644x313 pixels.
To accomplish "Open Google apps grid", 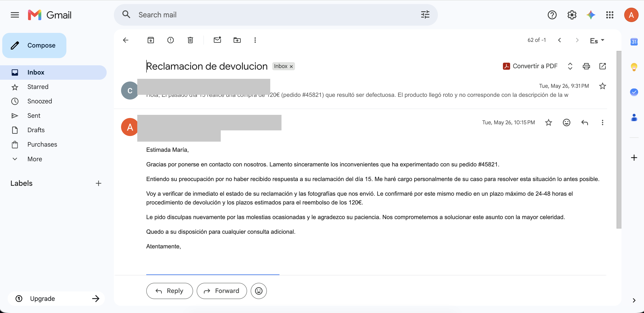I will click(x=610, y=15).
